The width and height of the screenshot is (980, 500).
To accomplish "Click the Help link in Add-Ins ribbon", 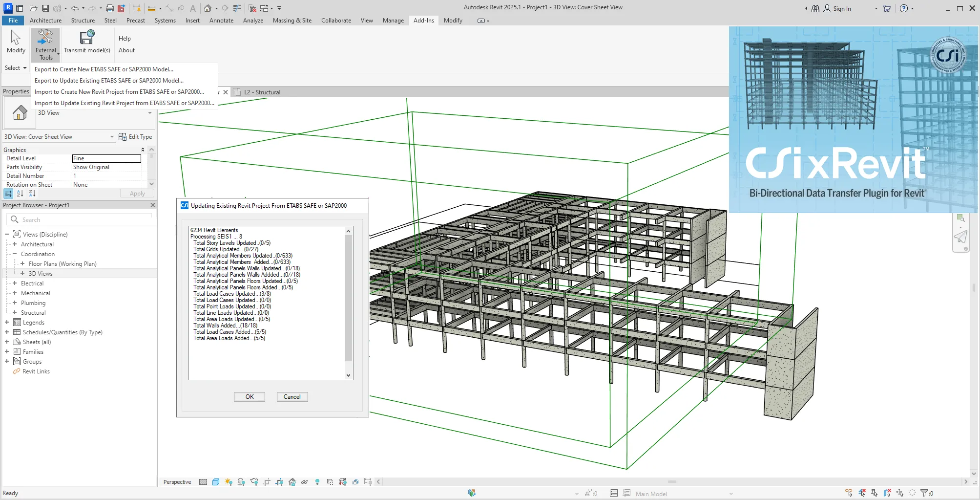I will pos(125,39).
